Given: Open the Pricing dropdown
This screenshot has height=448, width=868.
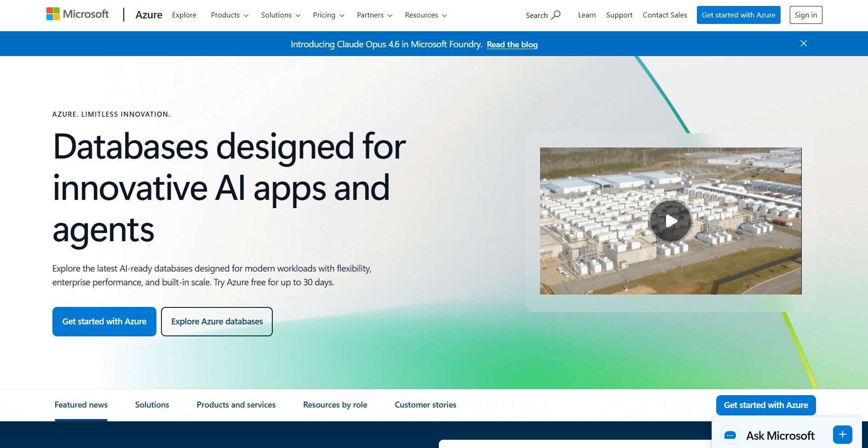Looking at the screenshot, I should point(328,15).
